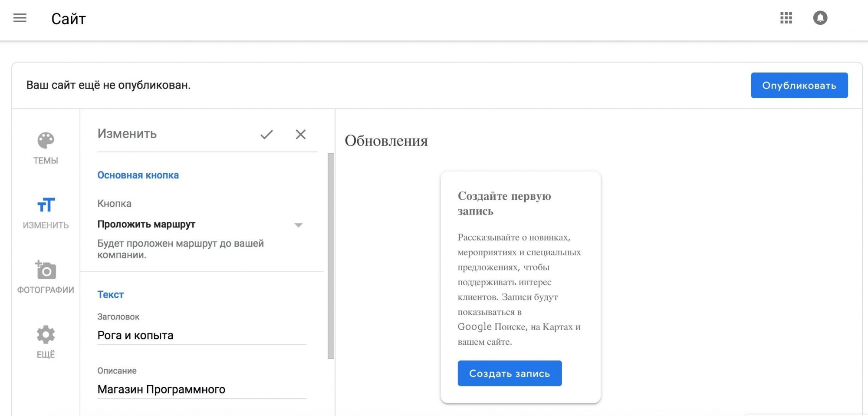Open the Themes palette icon
This screenshot has height=416, width=868.
46,140
